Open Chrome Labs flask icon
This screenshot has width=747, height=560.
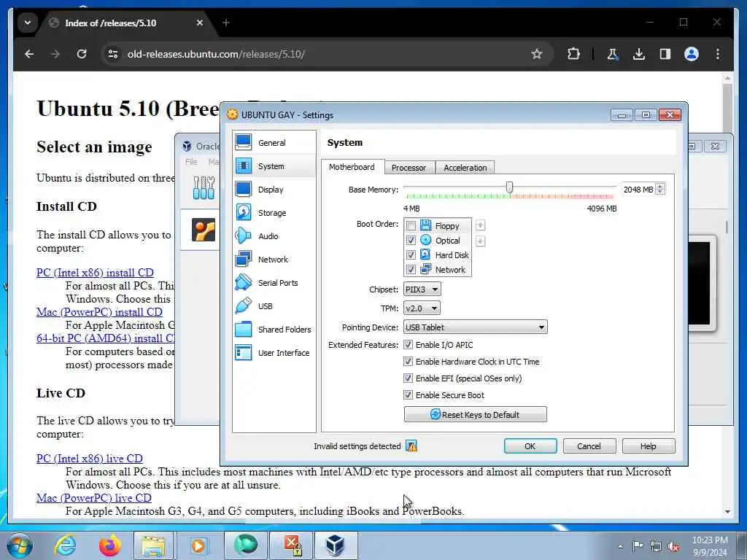tap(613, 54)
